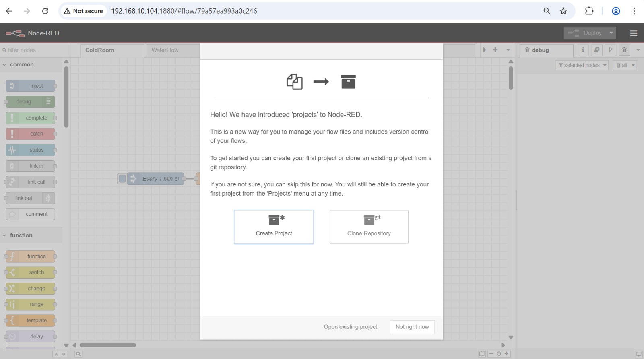Viewport: 644px width, 359px height.
Task: Open the hamburger main menu
Action: (x=634, y=33)
